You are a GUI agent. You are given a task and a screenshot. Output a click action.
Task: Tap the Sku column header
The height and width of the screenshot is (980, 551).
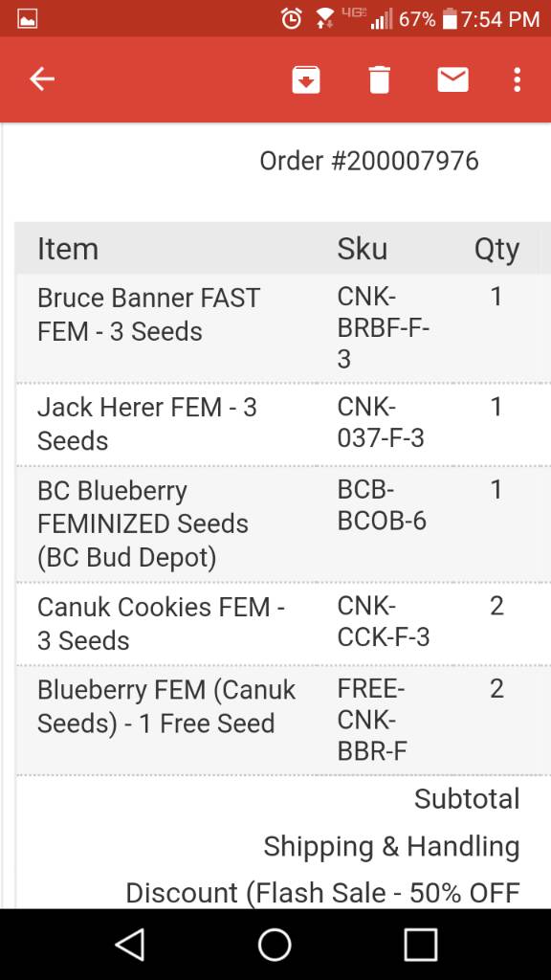(363, 249)
